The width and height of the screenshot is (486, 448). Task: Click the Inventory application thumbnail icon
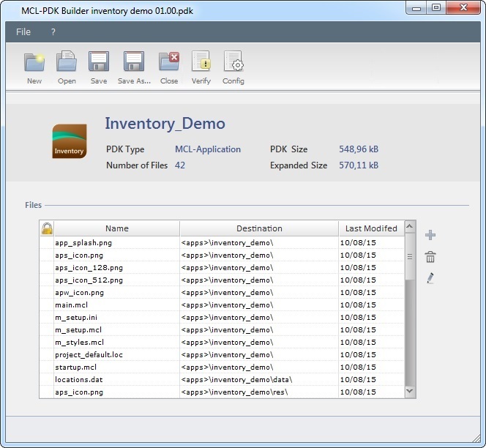[x=70, y=141]
